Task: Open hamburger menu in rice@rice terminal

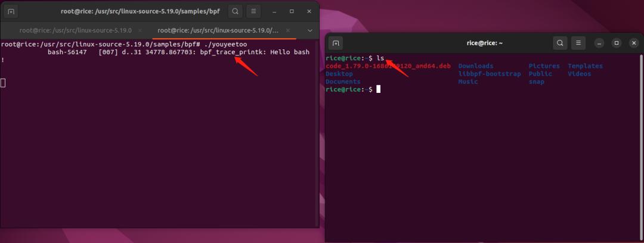Action: pos(578,43)
